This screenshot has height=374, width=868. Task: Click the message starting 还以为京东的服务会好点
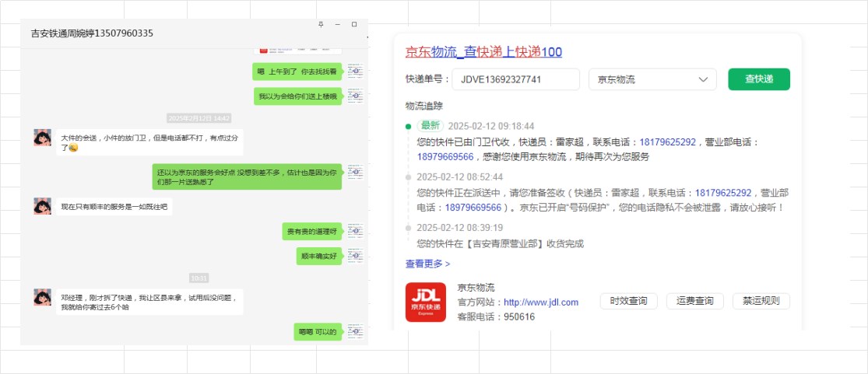pos(247,177)
